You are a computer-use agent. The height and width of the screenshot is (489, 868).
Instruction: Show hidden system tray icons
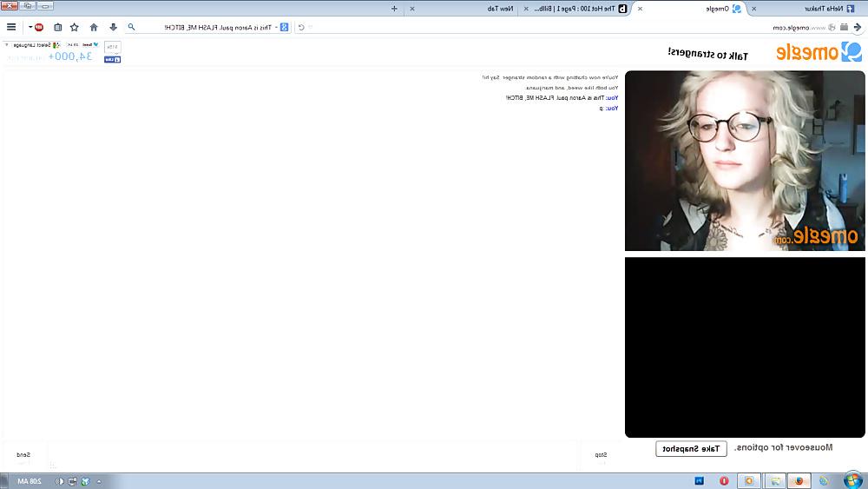(99, 481)
